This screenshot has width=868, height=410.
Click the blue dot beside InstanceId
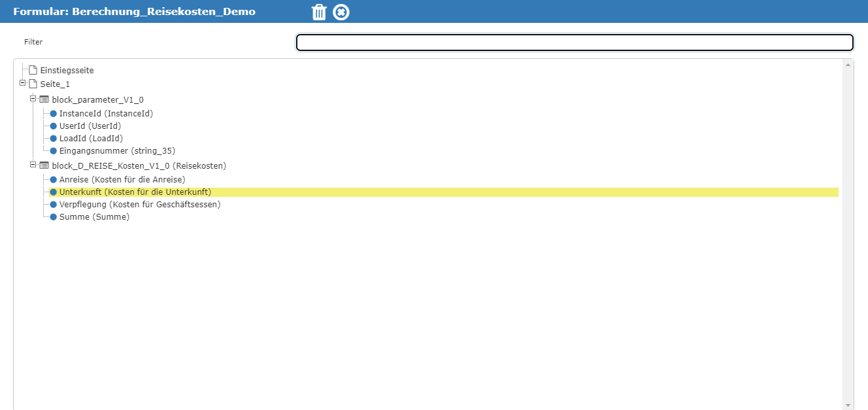[x=54, y=114]
